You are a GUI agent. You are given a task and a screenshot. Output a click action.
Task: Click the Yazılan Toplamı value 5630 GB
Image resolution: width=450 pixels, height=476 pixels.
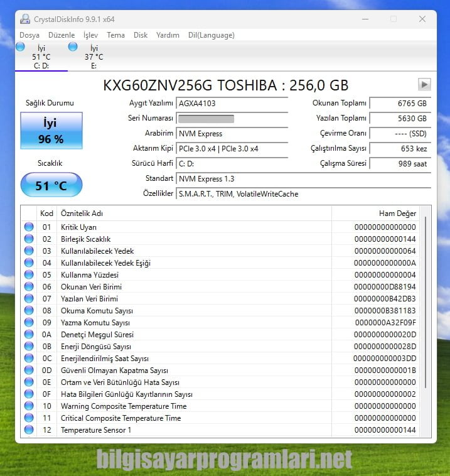[400, 119]
